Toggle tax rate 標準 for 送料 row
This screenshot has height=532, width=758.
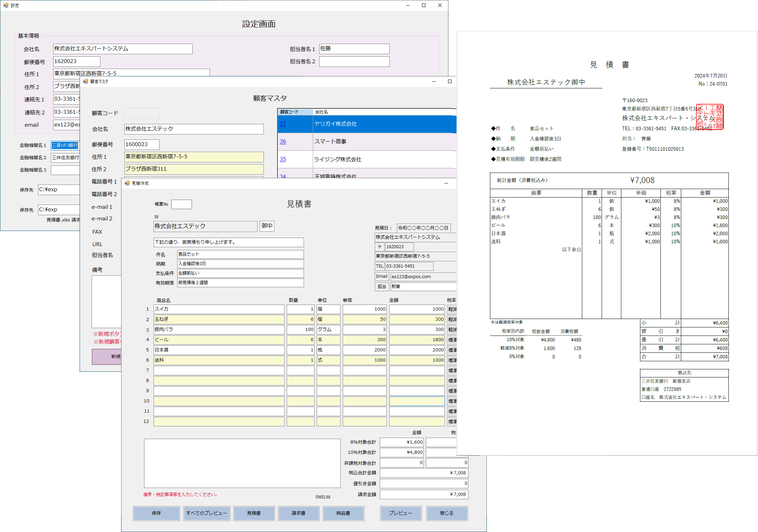click(452, 360)
